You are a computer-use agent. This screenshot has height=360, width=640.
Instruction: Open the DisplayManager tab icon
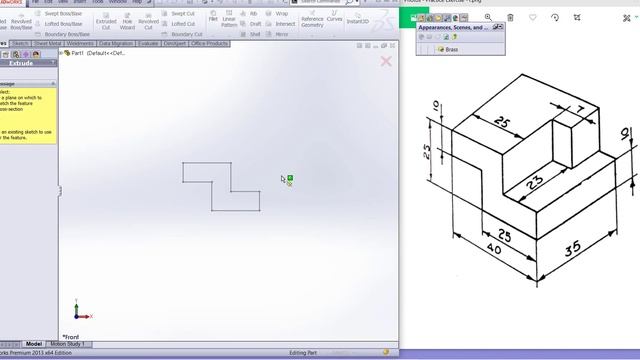pyautogui.click(x=36, y=54)
